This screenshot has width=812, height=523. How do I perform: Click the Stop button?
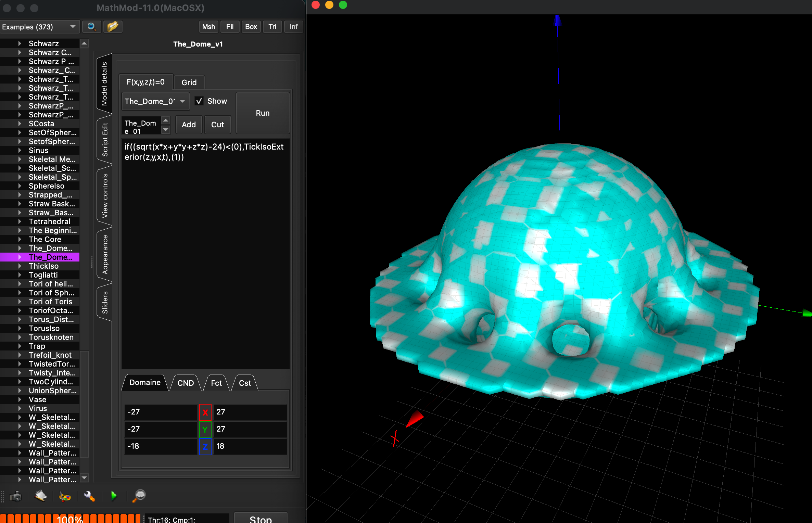(x=261, y=519)
